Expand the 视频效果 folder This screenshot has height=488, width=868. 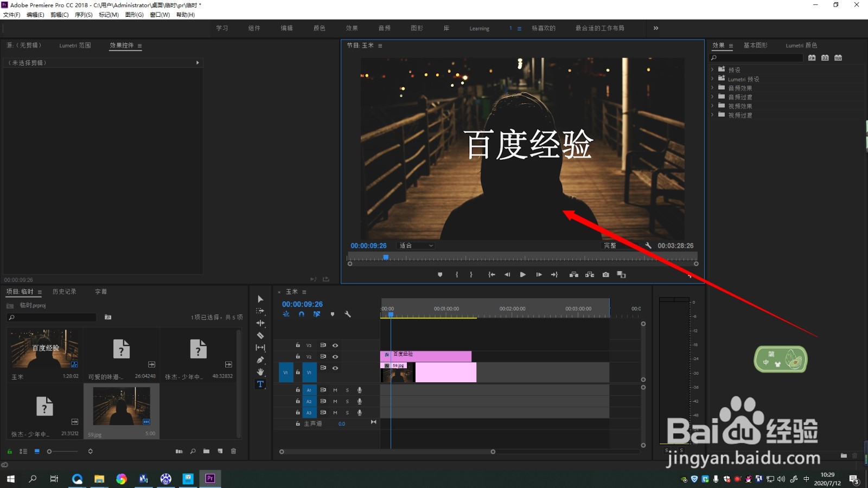[712, 106]
